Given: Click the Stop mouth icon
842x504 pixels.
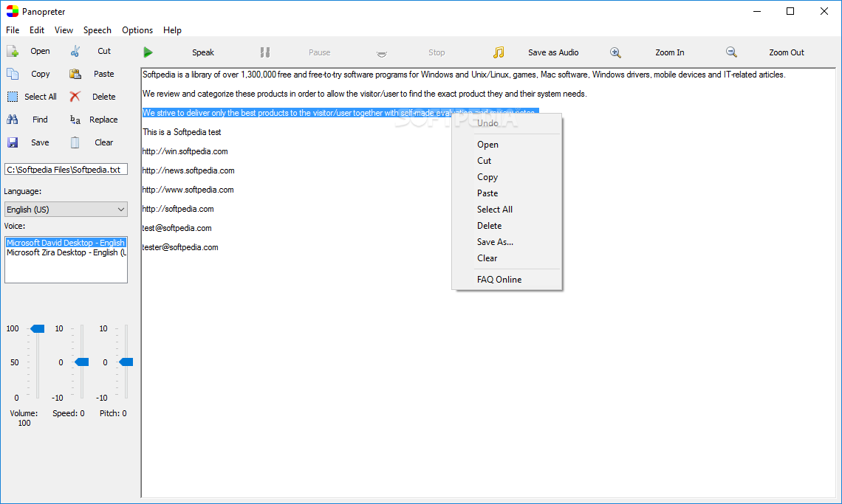Looking at the screenshot, I should (x=382, y=53).
